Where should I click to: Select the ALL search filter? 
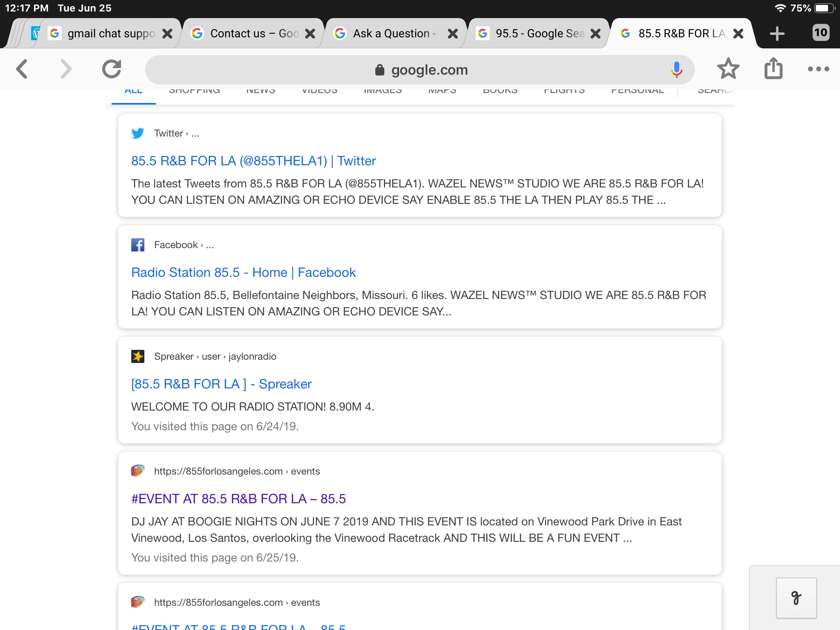click(134, 92)
